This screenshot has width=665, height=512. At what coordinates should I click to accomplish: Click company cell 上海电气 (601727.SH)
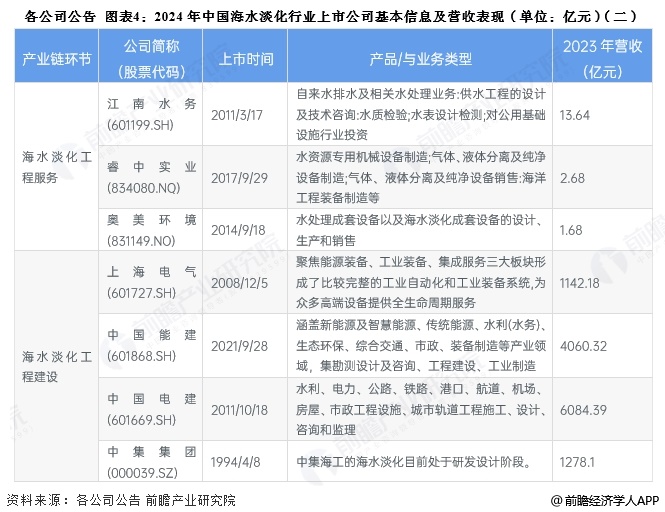151,282
